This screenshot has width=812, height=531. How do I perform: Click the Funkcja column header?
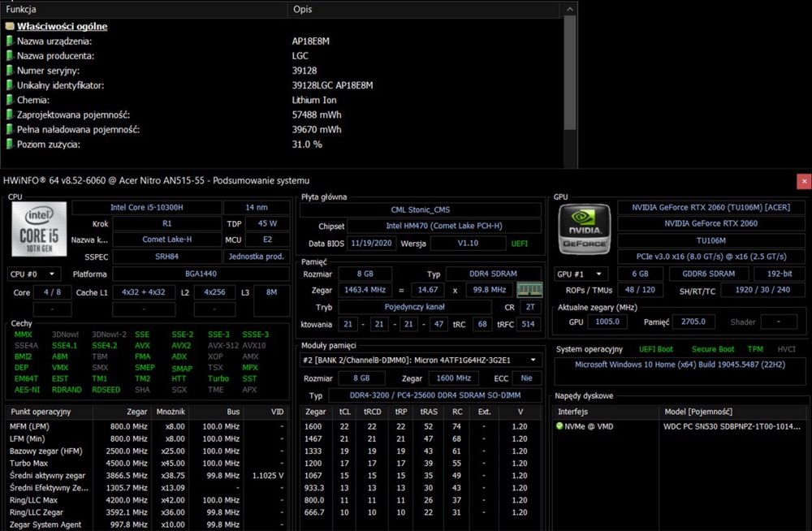145,9
